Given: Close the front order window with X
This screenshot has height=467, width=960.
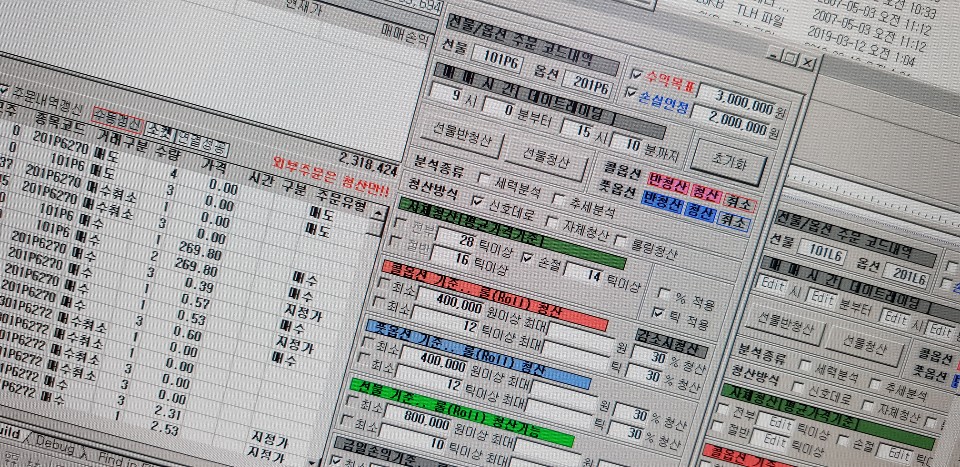Looking at the screenshot, I should coord(808,62).
